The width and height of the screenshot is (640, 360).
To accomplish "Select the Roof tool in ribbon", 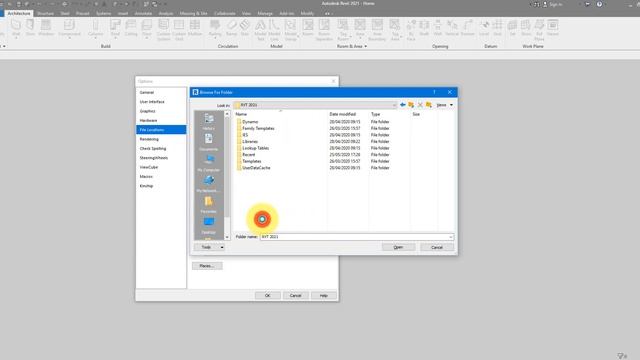I will point(115,28).
